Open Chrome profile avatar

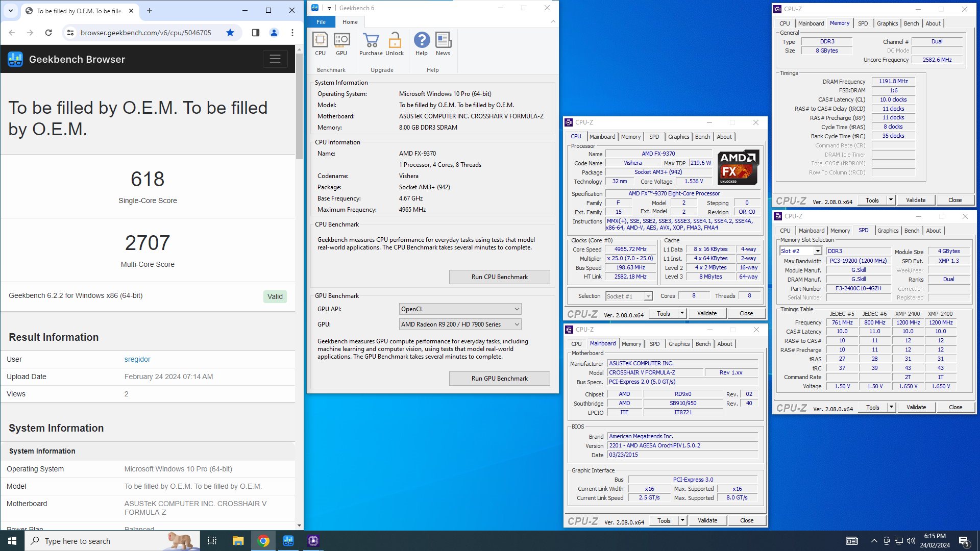click(x=274, y=33)
